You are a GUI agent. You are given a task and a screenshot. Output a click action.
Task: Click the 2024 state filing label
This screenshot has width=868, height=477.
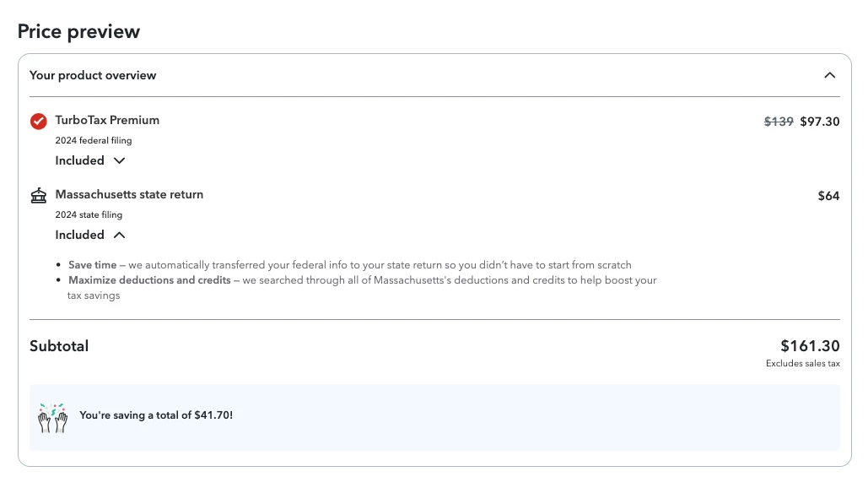pyautogui.click(x=89, y=215)
